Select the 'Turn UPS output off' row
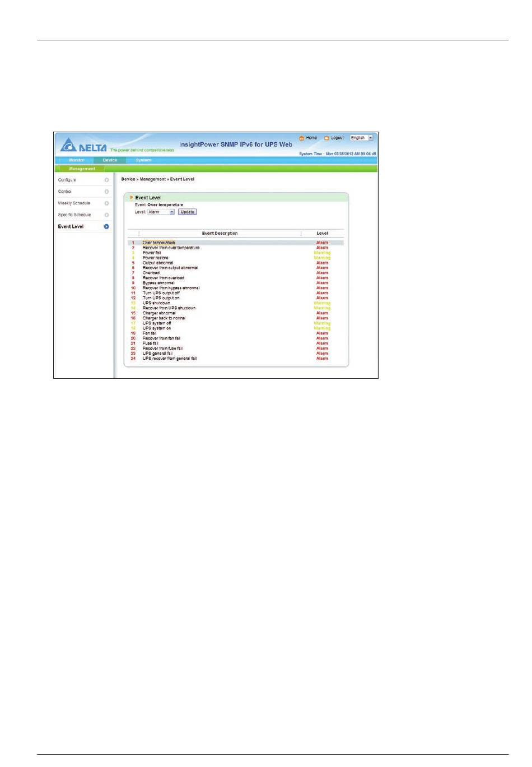 (x=236, y=293)
